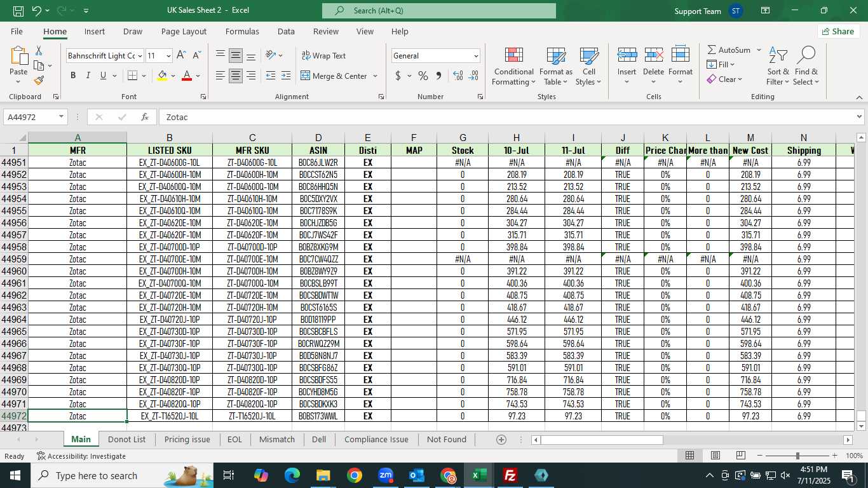Click the Copy icon

point(39,65)
